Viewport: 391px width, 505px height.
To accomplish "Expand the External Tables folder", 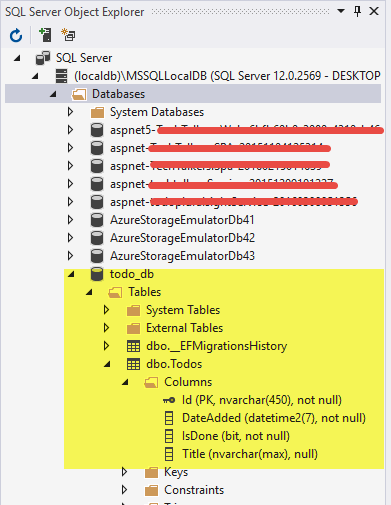I will click(x=106, y=328).
